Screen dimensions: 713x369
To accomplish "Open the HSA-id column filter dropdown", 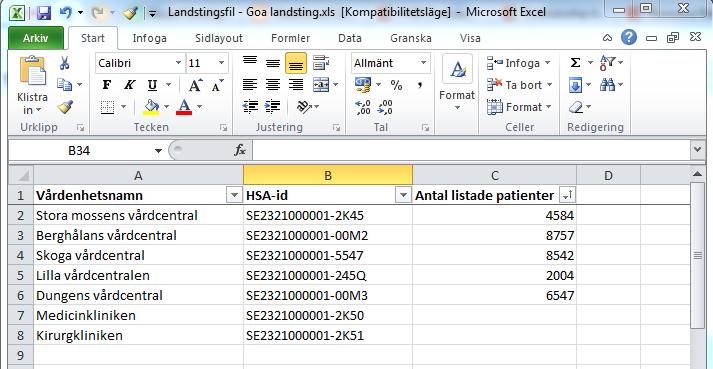I will (x=403, y=196).
